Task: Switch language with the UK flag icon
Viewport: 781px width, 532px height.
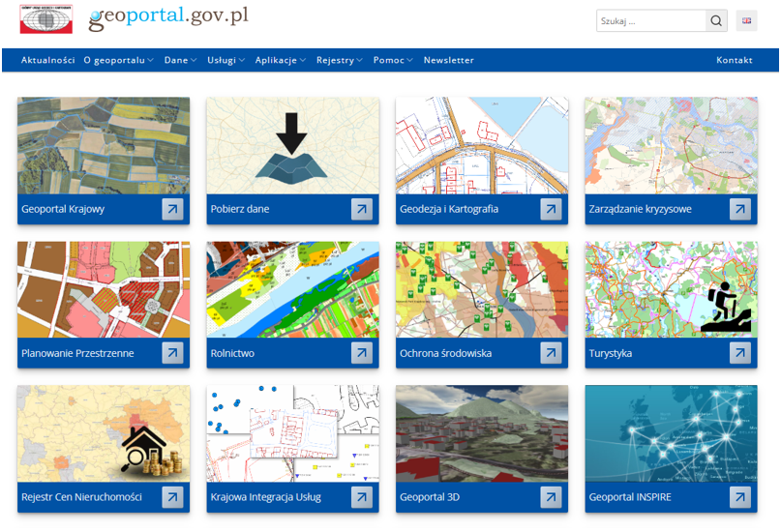Action: click(746, 20)
